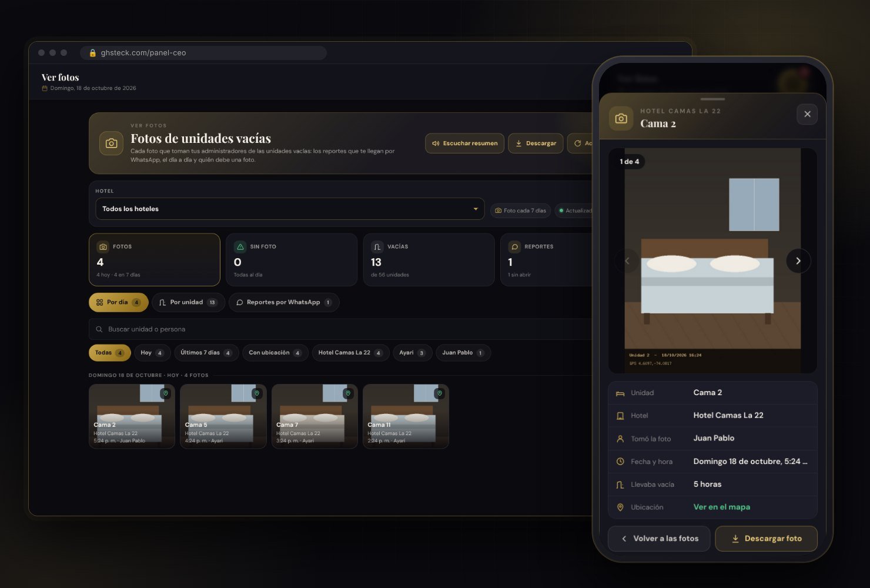The image size is (870, 588).
Task: Click the camera icon in the Cama 2 phone header
Action: [621, 118]
